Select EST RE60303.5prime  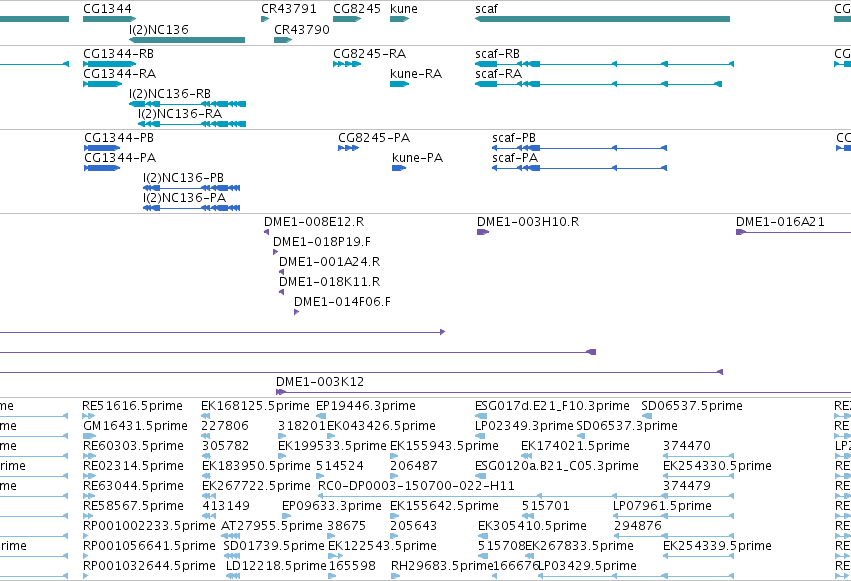[x=133, y=446]
